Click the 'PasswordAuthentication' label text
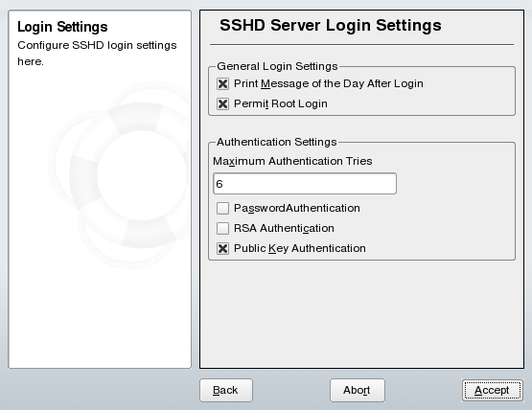 click(x=297, y=208)
